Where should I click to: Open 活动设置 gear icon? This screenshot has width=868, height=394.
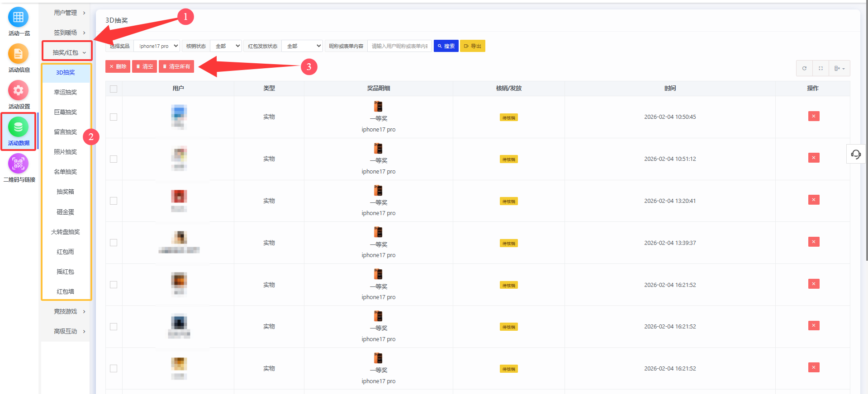pos(18,91)
